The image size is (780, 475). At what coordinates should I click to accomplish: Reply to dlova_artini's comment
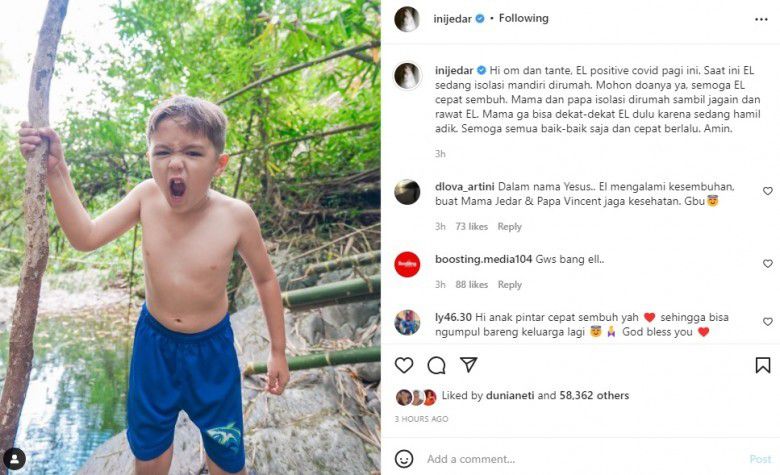(x=510, y=227)
